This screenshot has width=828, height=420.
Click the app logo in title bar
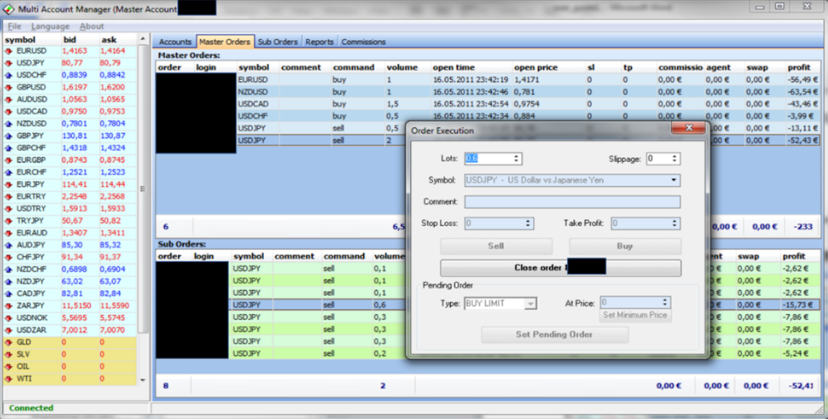9,9
